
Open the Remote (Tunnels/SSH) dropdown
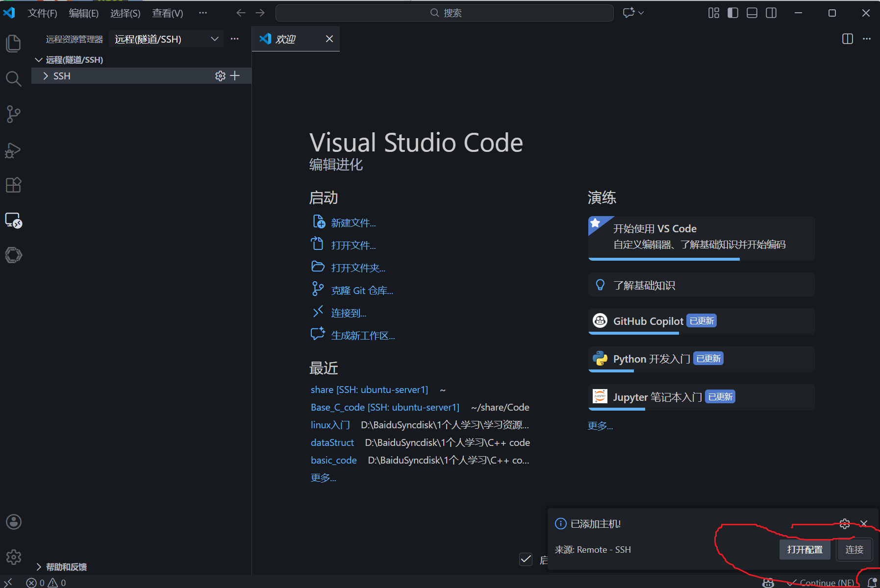(x=166, y=39)
